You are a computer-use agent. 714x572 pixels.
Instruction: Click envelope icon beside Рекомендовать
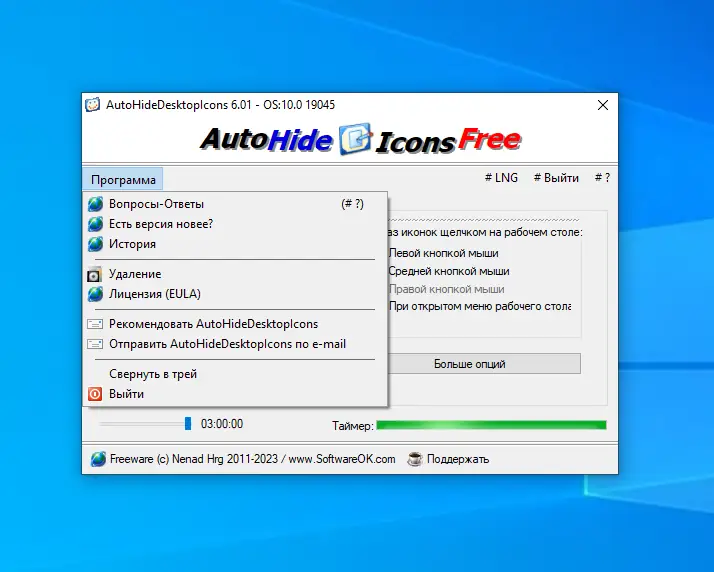point(95,324)
